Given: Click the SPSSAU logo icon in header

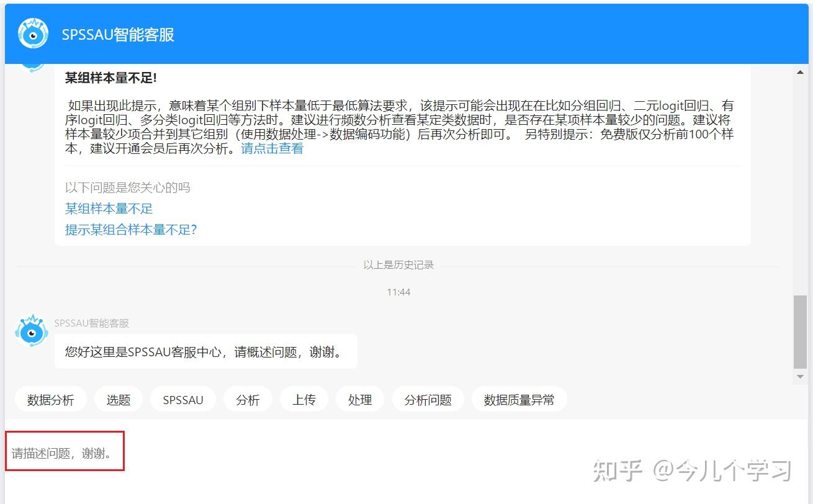Looking at the screenshot, I should pos(32,34).
